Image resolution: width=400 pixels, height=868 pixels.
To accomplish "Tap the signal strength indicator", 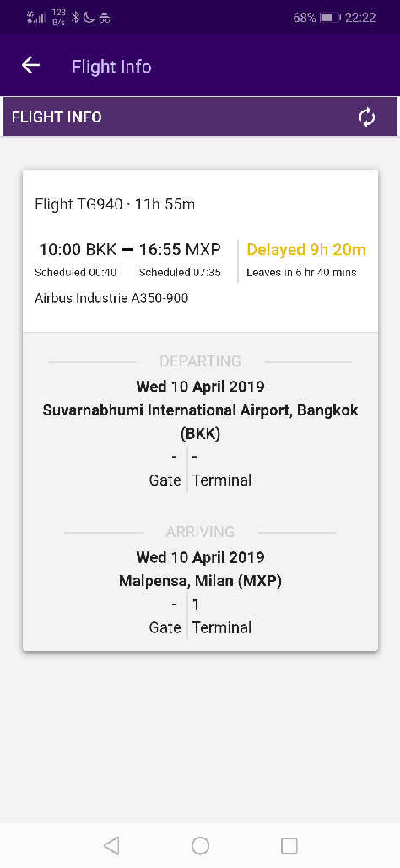I will [x=36, y=18].
